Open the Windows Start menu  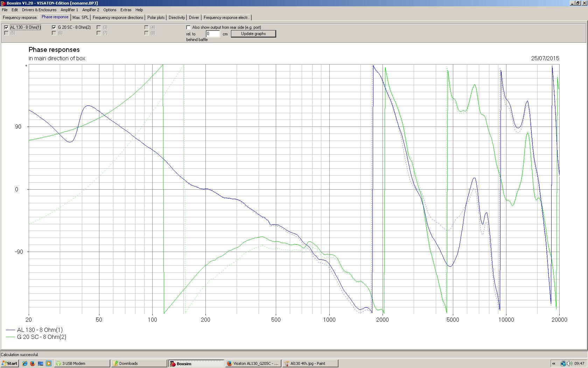click(x=10, y=363)
